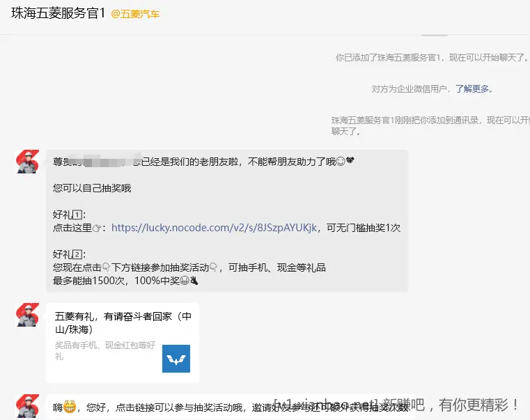Click the 了解更多 link
Image resolution: width=530 pixels, height=420 pixels.
pos(472,89)
